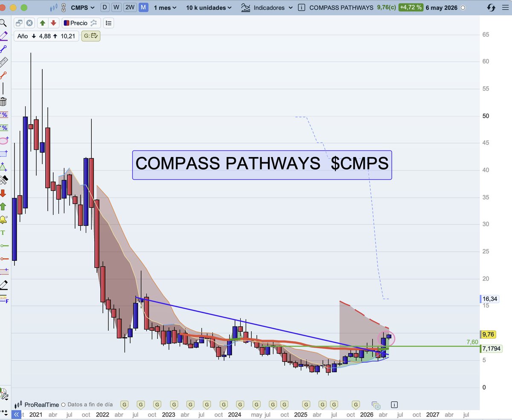
Task: Click the Año low-high range button
Action: (46, 36)
